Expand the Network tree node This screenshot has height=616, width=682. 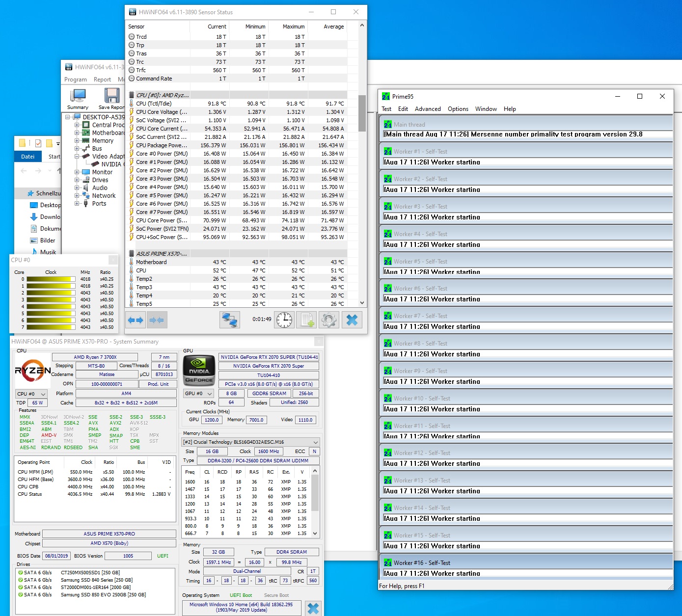[77, 196]
